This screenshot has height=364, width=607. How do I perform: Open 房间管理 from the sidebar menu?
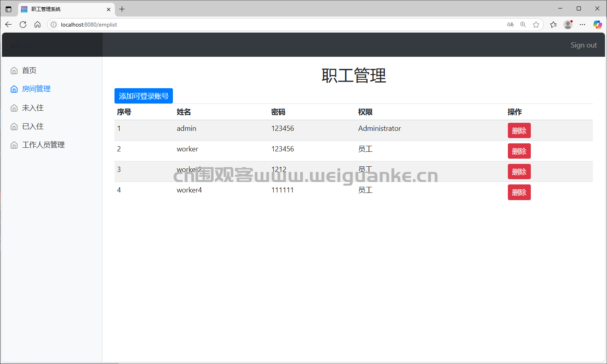tap(37, 89)
